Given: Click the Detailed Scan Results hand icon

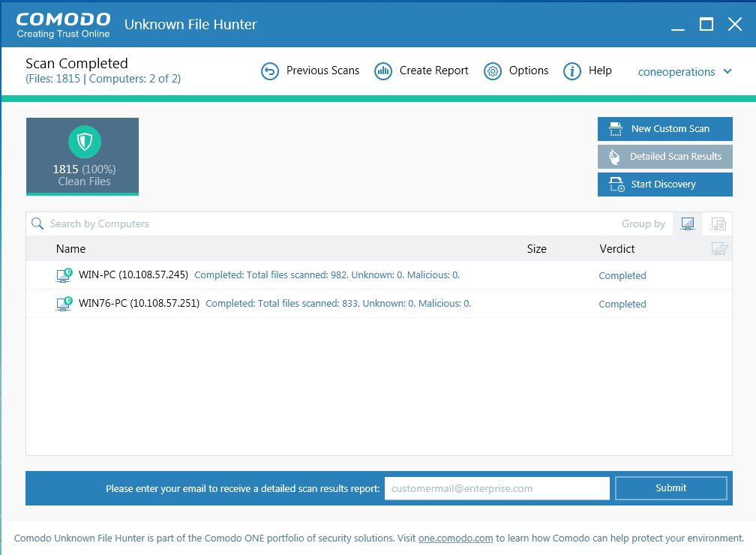Looking at the screenshot, I should pyautogui.click(x=614, y=157).
